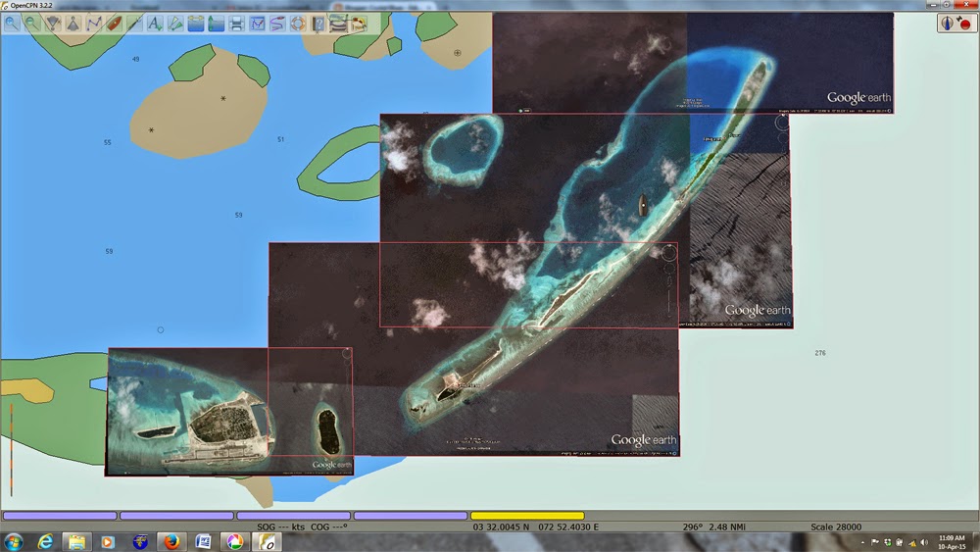Open Microsoft Word taskbar icon
Viewport: 980px width, 552px height.
pyautogui.click(x=203, y=542)
